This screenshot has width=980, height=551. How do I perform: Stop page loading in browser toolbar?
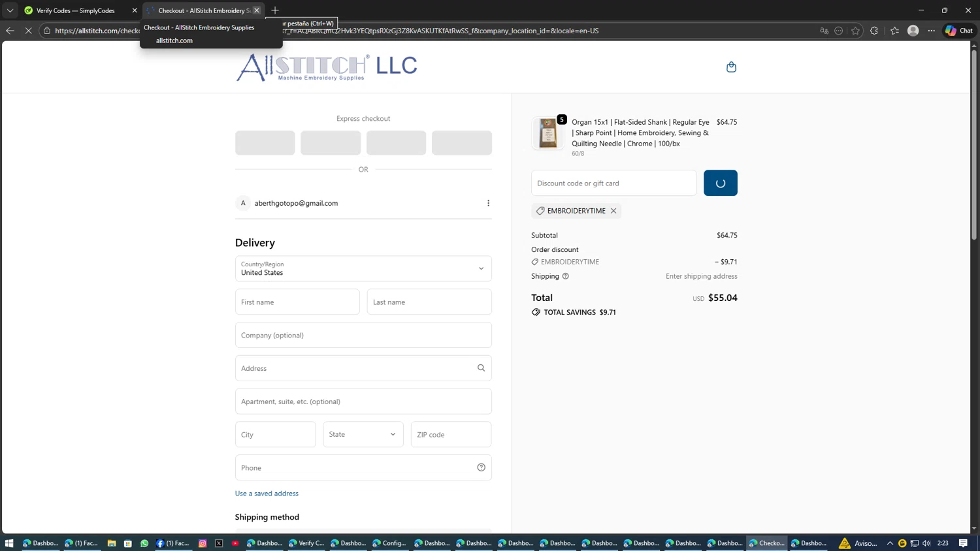pos(28,31)
